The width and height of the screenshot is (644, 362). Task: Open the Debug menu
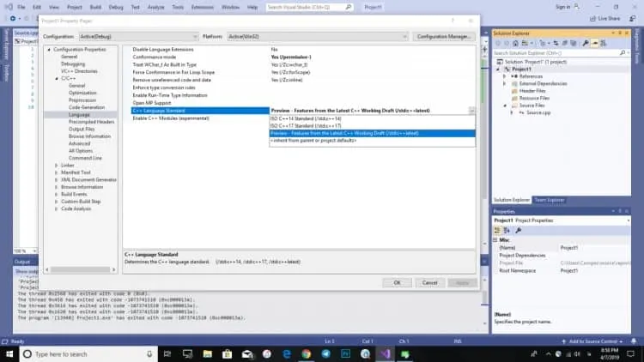pos(116,7)
